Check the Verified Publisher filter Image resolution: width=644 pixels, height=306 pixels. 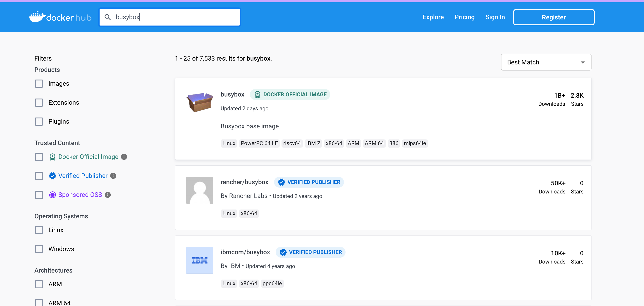[39, 176]
